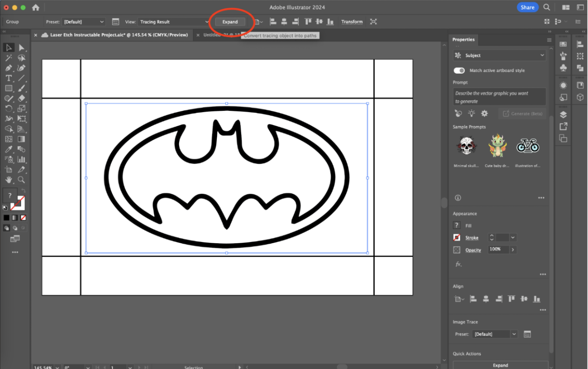Select the Free Transform tool
This screenshot has width=588, height=369.
(x=21, y=119)
